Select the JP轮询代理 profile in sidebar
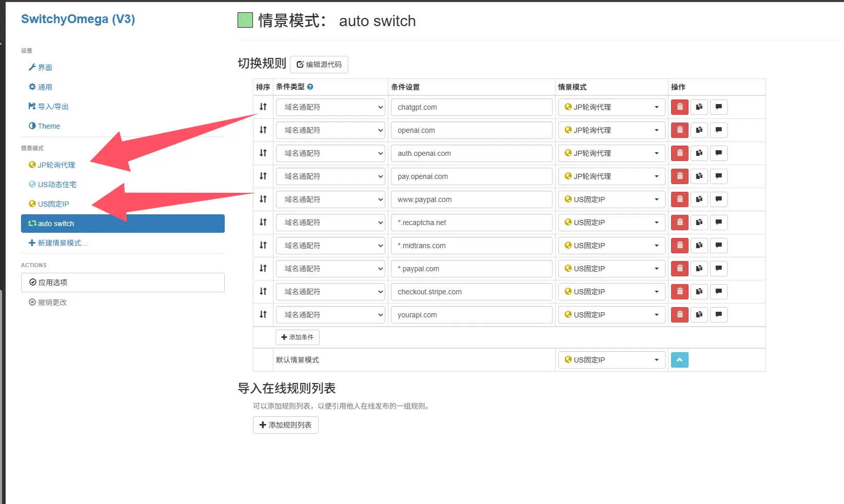 52,165
